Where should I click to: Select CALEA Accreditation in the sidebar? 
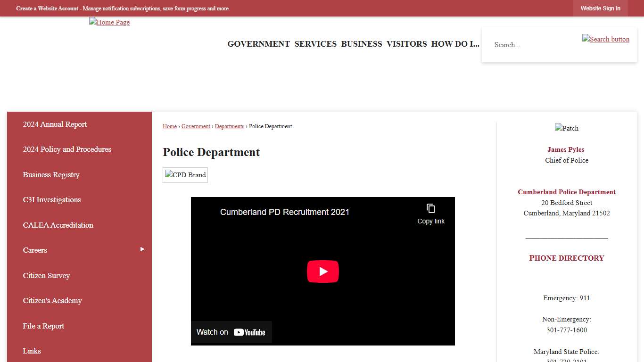click(58, 225)
